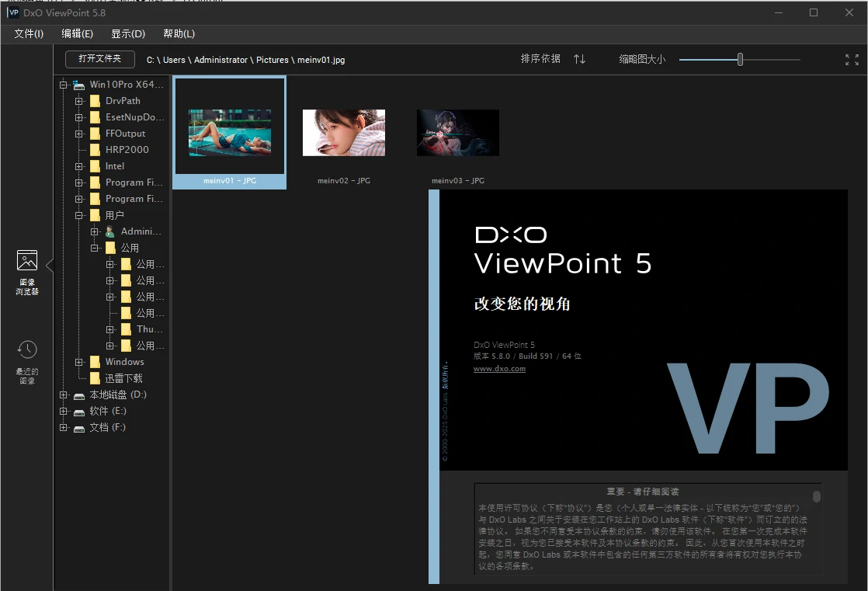Adjust the thumbnail size slider handle
Image resolution: width=868 pixels, height=591 pixels.
pyautogui.click(x=740, y=60)
